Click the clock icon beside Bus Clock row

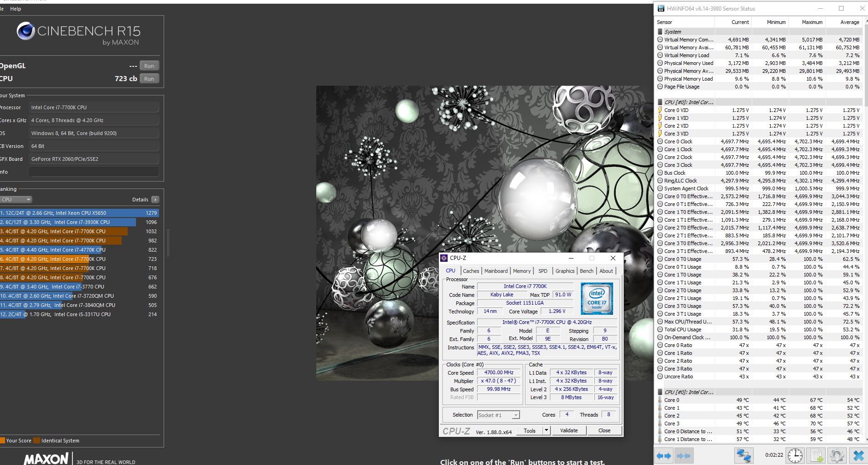[660, 173]
